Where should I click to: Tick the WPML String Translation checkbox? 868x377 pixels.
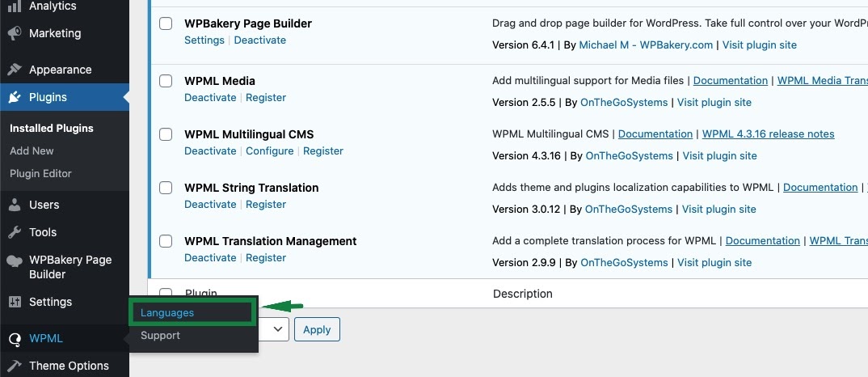[x=166, y=188]
